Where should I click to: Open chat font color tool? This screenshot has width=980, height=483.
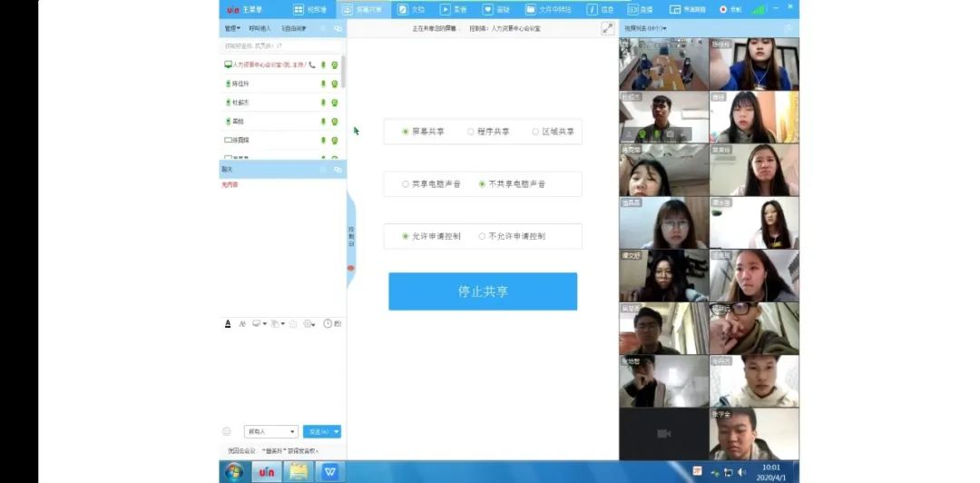click(228, 323)
